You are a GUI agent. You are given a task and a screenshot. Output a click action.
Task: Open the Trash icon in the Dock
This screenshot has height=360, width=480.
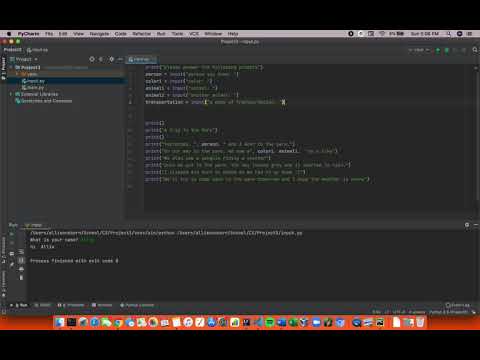coord(420,322)
